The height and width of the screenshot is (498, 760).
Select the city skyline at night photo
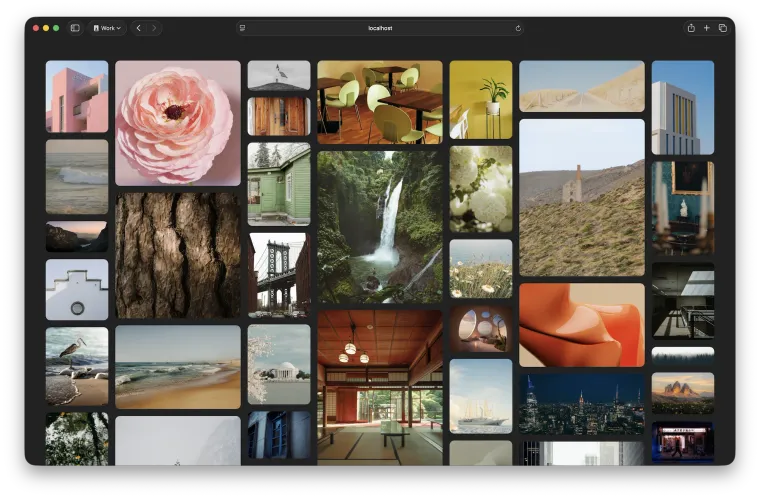coord(581,403)
